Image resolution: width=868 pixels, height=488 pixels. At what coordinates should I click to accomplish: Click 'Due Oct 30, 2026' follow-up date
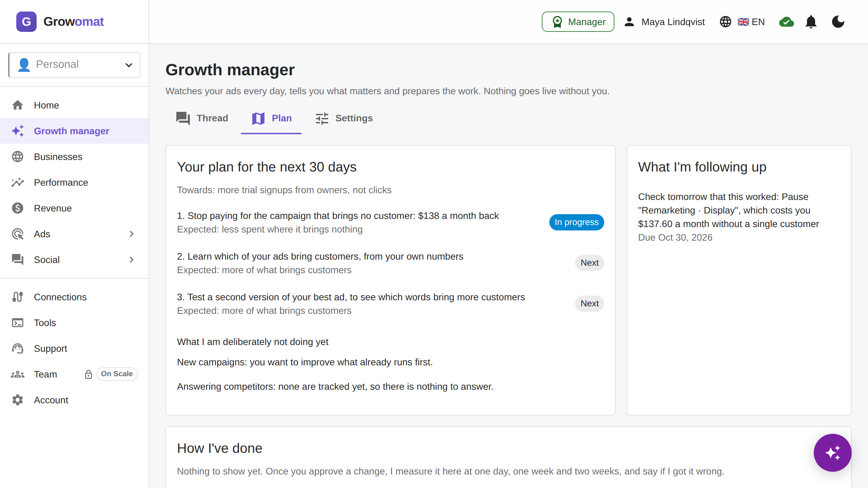[675, 238]
